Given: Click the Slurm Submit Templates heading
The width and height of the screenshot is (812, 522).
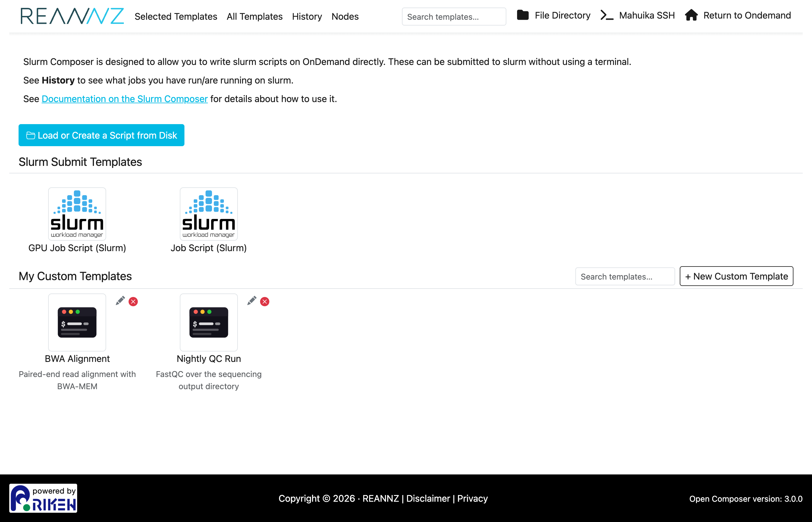Looking at the screenshot, I should click(80, 162).
